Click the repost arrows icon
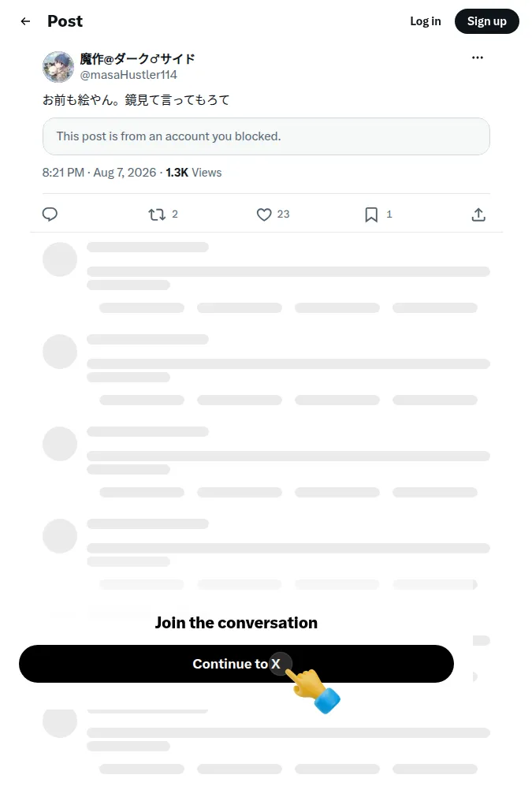This screenshot has height=786, width=532. [x=157, y=214]
